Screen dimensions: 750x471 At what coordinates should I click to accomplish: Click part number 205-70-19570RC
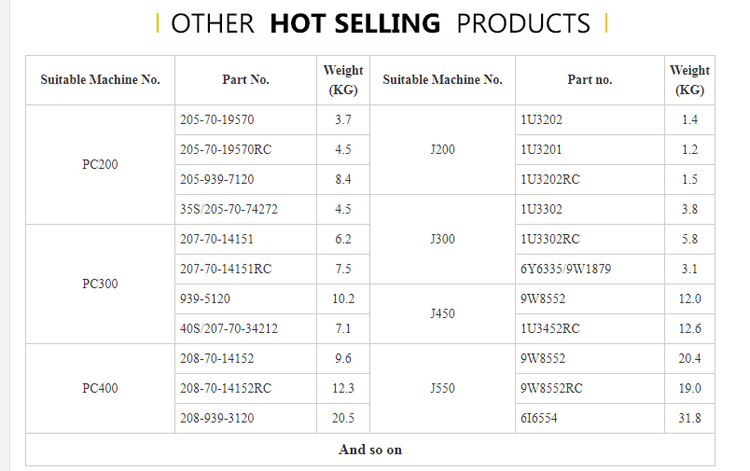click(x=226, y=150)
